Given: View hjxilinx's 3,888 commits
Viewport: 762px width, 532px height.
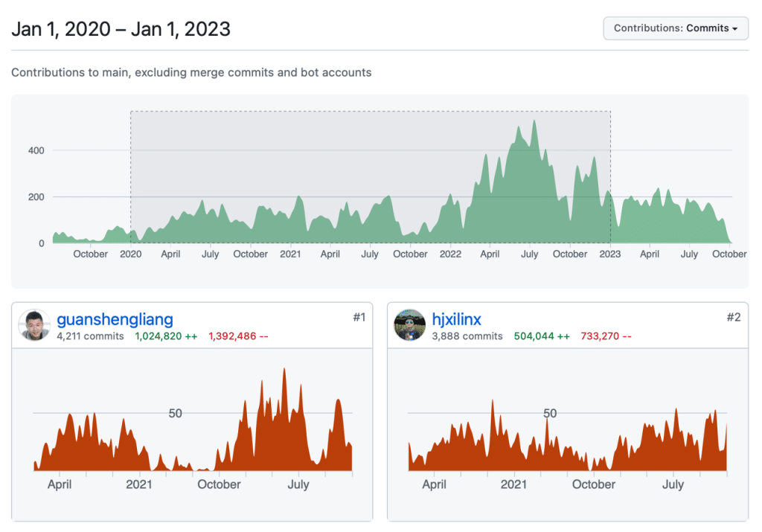Looking at the screenshot, I should tap(466, 336).
